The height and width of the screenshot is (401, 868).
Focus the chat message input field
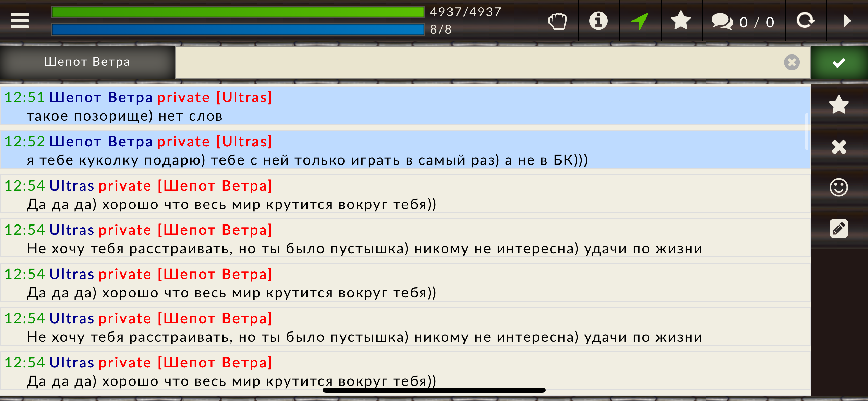tap(480, 63)
